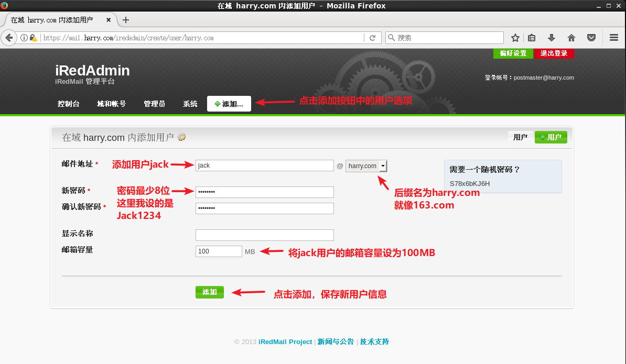Focus the 确认新密码 field

coord(265,208)
